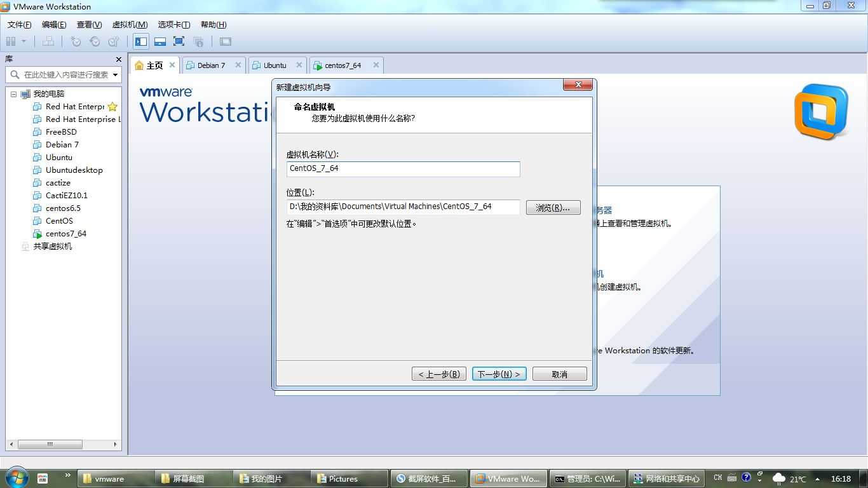
Task: Open the 选项卡(T) menu
Action: pos(173,25)
